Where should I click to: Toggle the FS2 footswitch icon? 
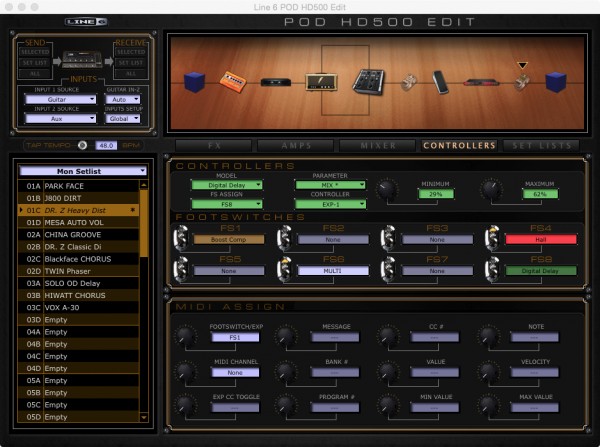(x=285, y=237)
